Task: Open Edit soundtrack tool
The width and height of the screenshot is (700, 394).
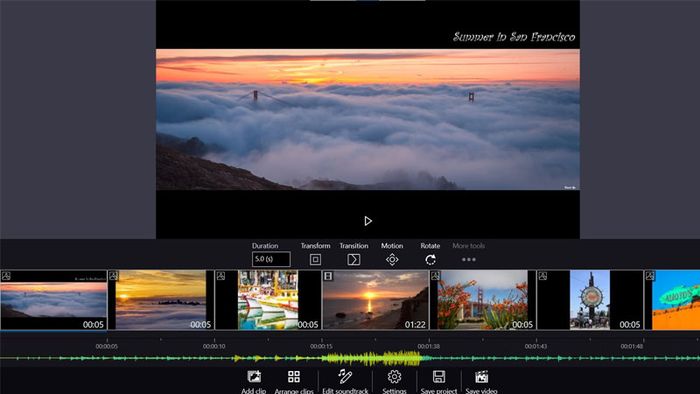Action: click(x=345, y=377)
